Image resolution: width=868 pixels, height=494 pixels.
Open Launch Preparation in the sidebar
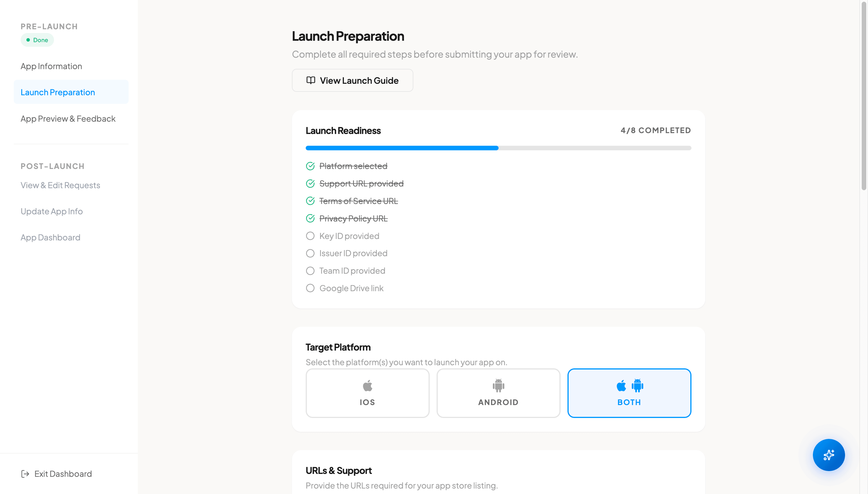pyautogui.click(x=71, y=92)
